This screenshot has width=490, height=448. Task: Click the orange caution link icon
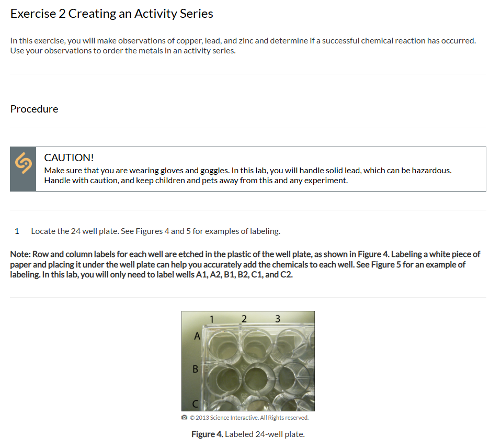24,163
